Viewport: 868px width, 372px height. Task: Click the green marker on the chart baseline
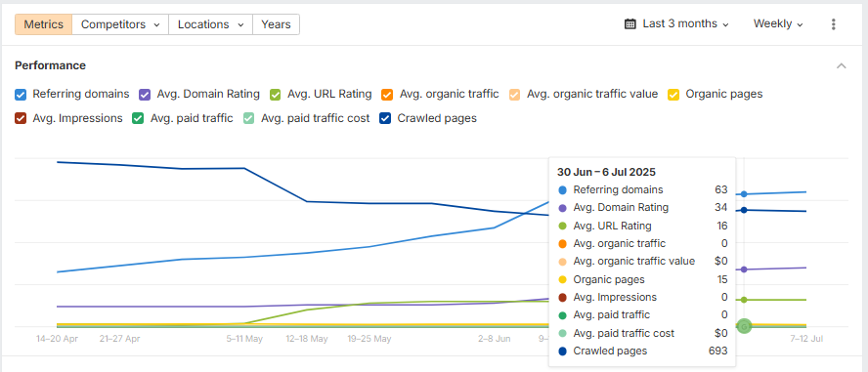click(x=744, y=327)
